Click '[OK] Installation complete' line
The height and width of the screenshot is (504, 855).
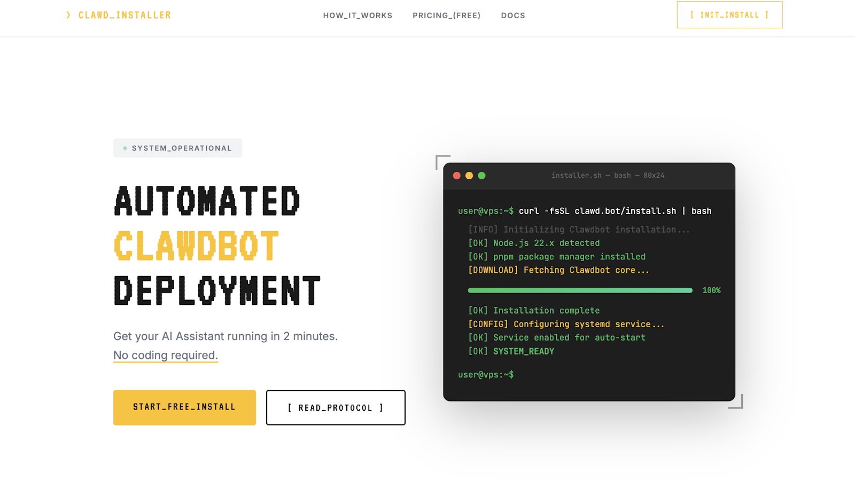click(534, 311)
